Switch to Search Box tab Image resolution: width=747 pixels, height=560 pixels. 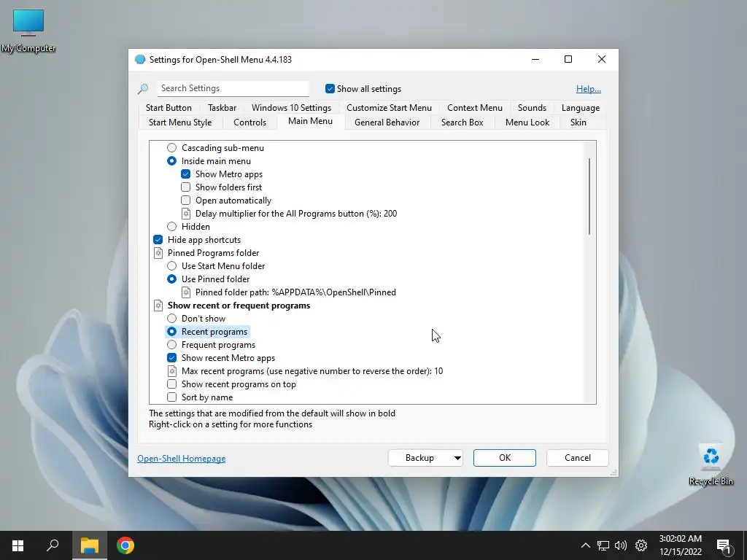click(462, 122)
